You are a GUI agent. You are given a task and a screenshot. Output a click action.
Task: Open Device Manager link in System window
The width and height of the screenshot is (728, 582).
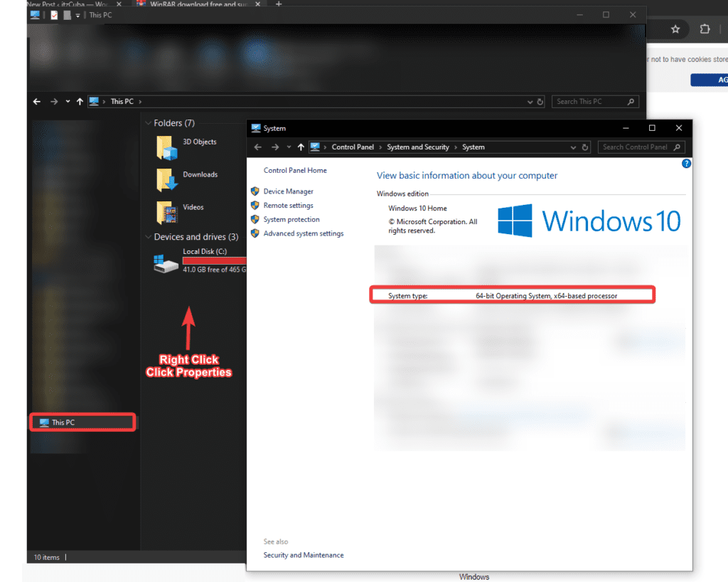288,191
